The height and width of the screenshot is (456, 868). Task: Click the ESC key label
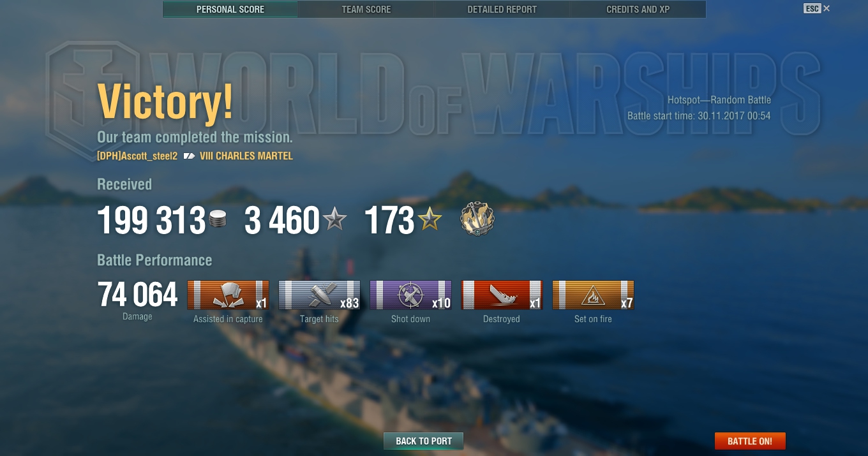pos(812,8)
